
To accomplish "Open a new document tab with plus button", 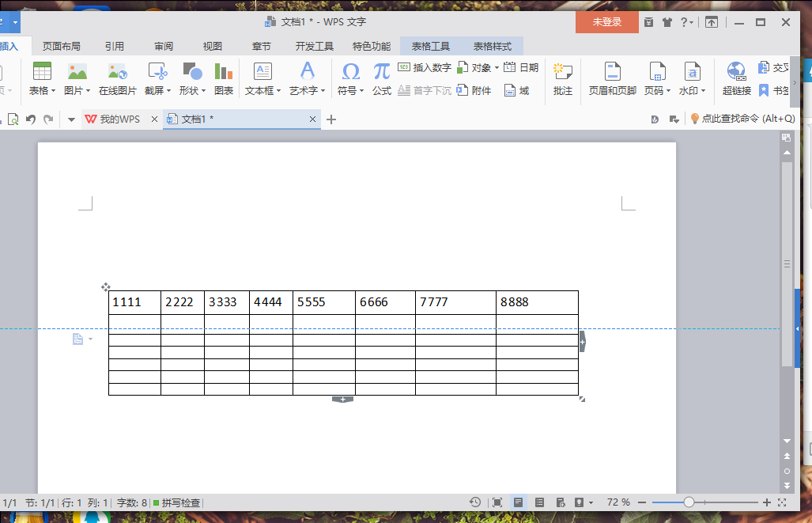I will click(x=331, y=119).
